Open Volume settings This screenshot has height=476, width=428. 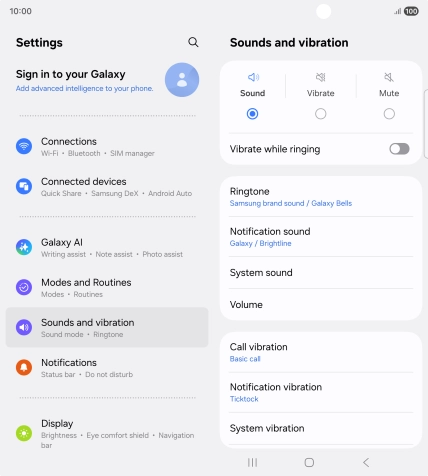tap(321, 305)
